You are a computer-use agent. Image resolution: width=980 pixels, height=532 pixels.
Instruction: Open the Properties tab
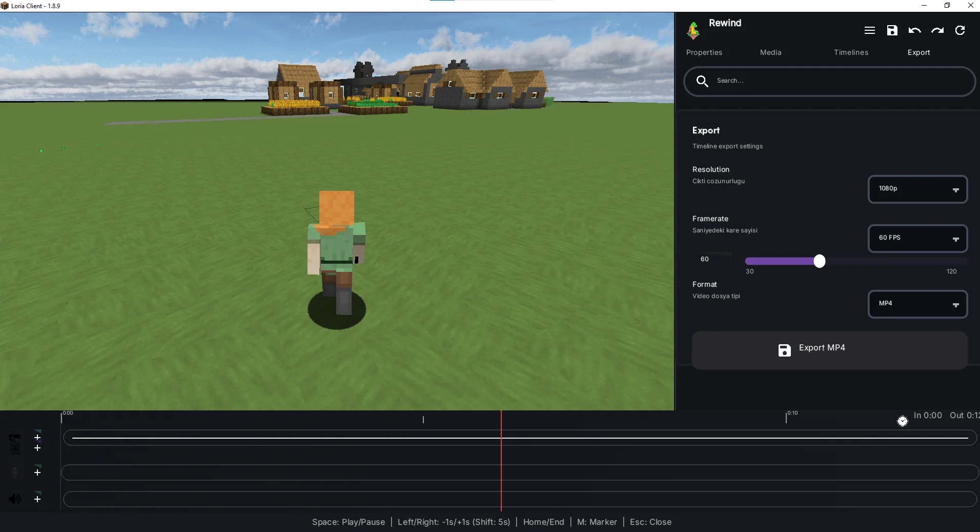click(x=704, y=52)
